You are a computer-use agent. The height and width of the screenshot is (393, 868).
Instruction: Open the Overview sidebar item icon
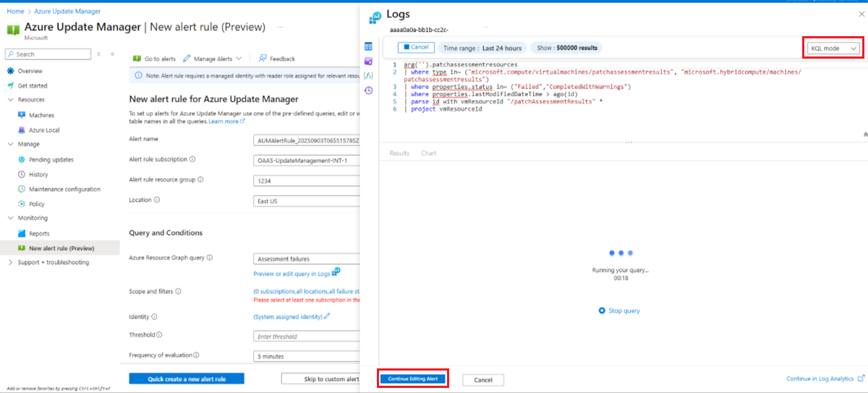click(10, 71)
